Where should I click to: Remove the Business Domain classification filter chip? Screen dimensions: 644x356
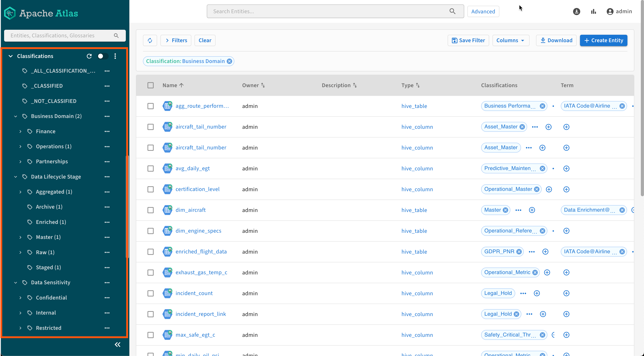tap(229, 62)
